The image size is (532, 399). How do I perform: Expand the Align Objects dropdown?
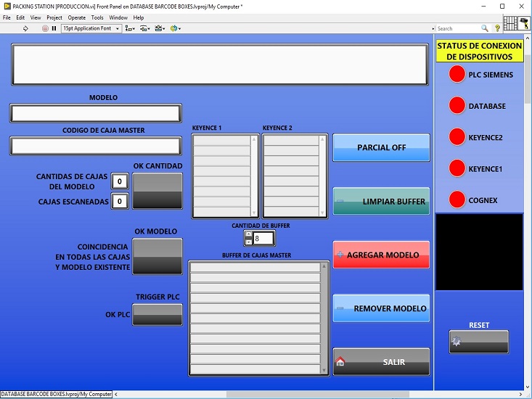[x=130, y=28]
